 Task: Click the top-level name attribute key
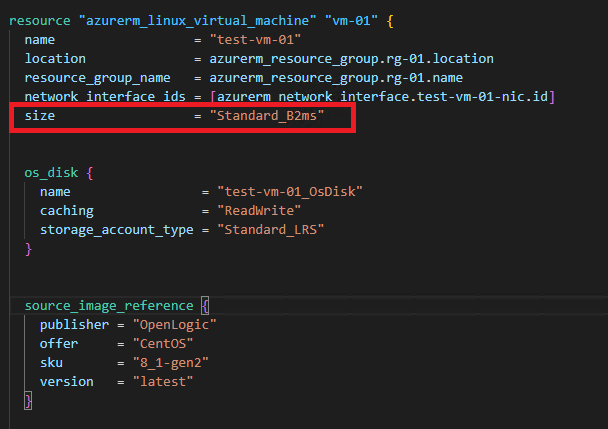click(40, 40)
